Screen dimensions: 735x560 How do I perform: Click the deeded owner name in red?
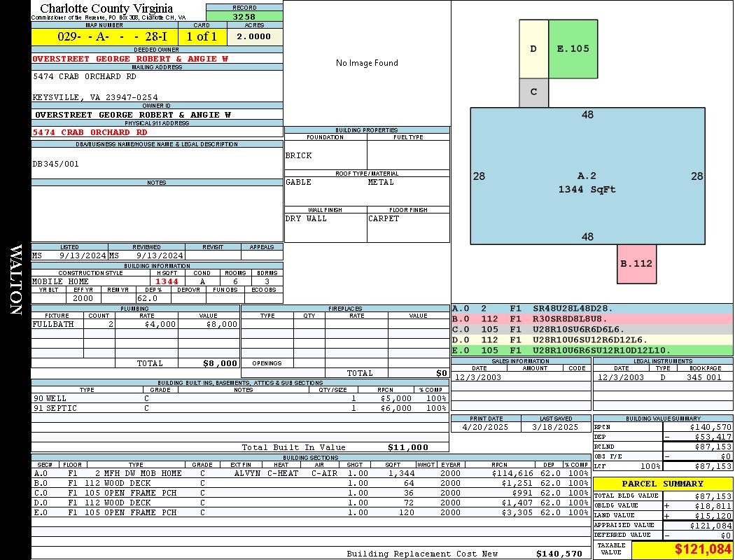(x=130, y=59)
